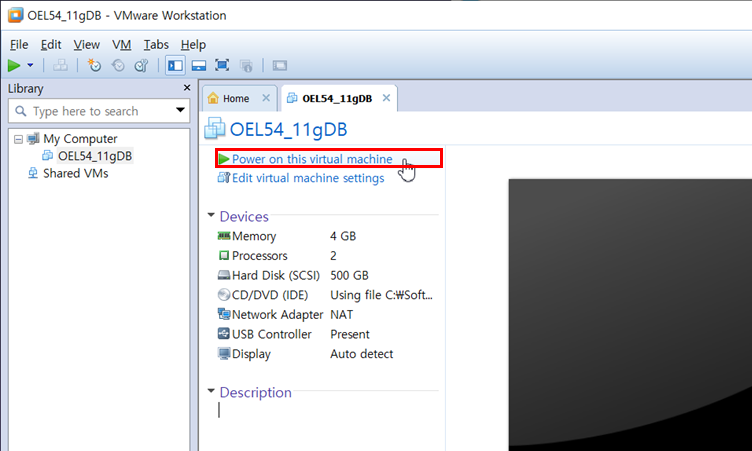Click the Memory chip icon
This screenshot has height=451, width=752.
pyautogui.click(x=224, y=236)
